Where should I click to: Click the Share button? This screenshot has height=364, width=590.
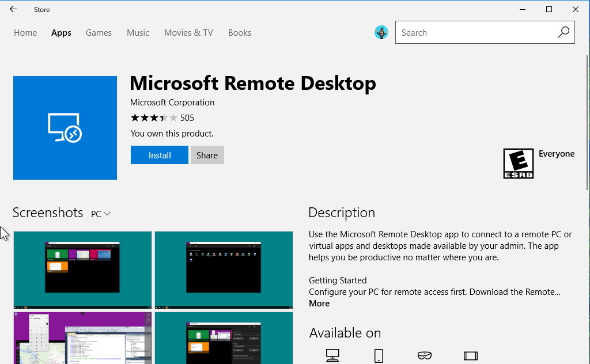[x=207, y=155]
